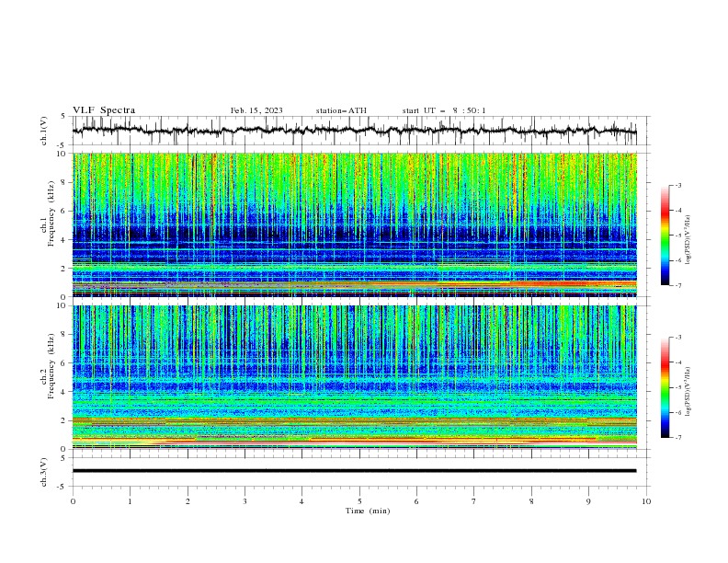Click the '7' time axis tick label
The width and height of the screenshot is (728, 563).
[x=474, y=501]
